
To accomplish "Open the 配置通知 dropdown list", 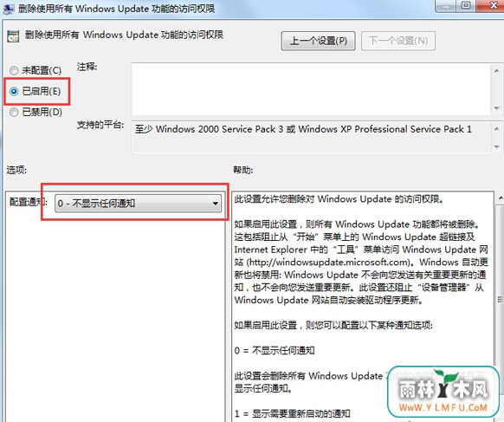I will tap(139, 204).
